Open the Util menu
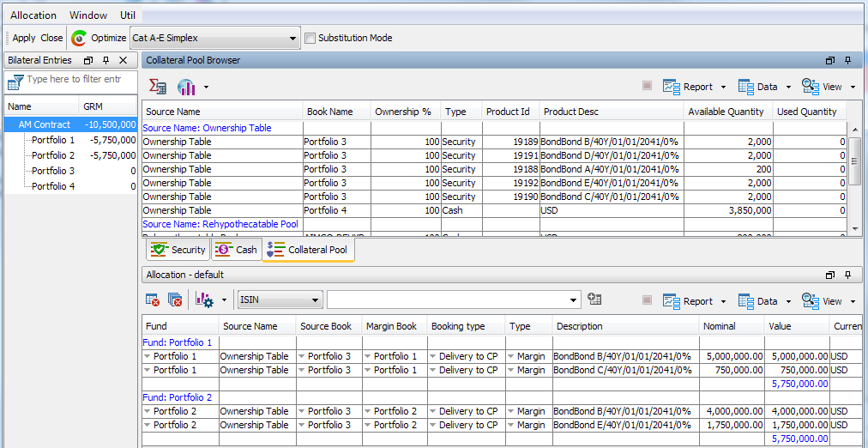This screenshot has width=868, height=448. tap(128, 15)
